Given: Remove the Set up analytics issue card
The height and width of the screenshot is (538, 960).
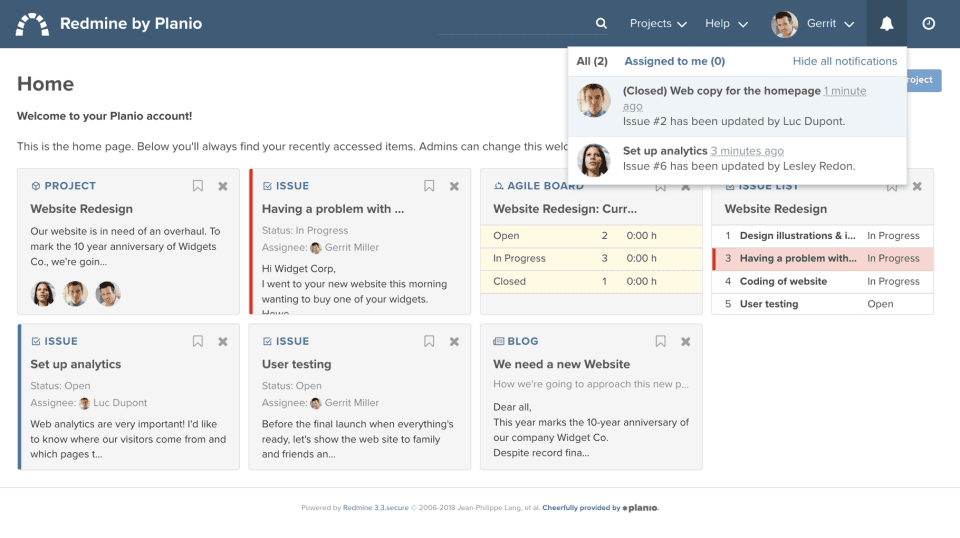Looking at the screenshot, I should pos(223,342).
